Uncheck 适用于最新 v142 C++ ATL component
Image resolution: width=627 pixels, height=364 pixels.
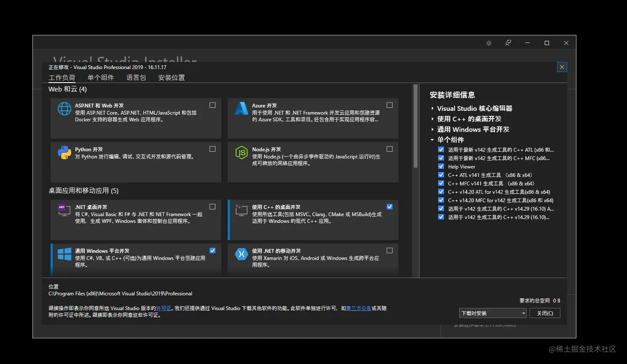(441, 150)
